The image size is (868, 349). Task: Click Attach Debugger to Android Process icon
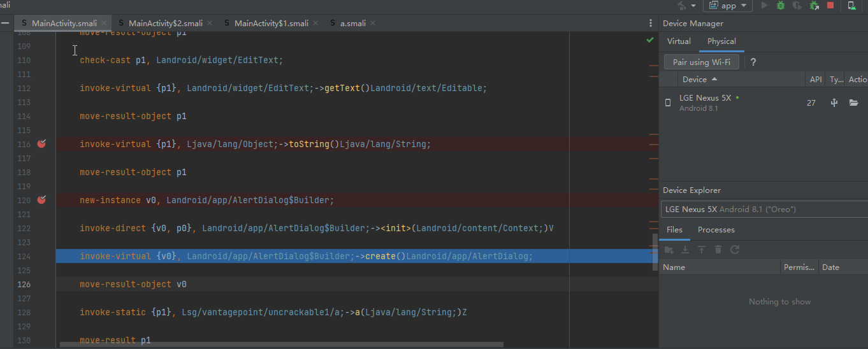814,5
